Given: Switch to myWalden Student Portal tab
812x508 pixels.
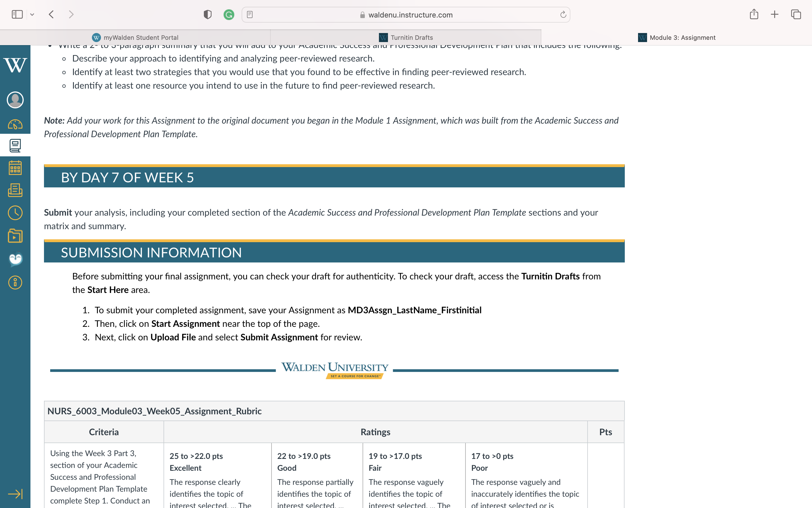Looking at the screenshot, I should pyautogui.click(x=135, y=37).
